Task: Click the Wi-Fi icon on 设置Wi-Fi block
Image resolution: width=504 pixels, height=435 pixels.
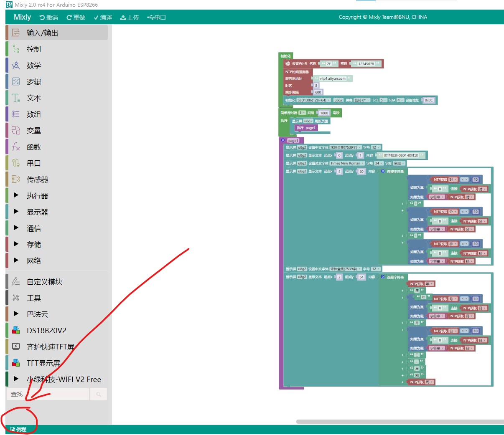Action: [x=288, y=64]
